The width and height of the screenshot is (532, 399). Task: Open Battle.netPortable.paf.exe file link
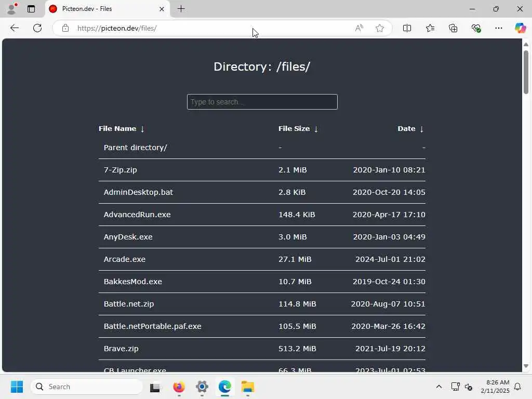click(x=153, y=326)
